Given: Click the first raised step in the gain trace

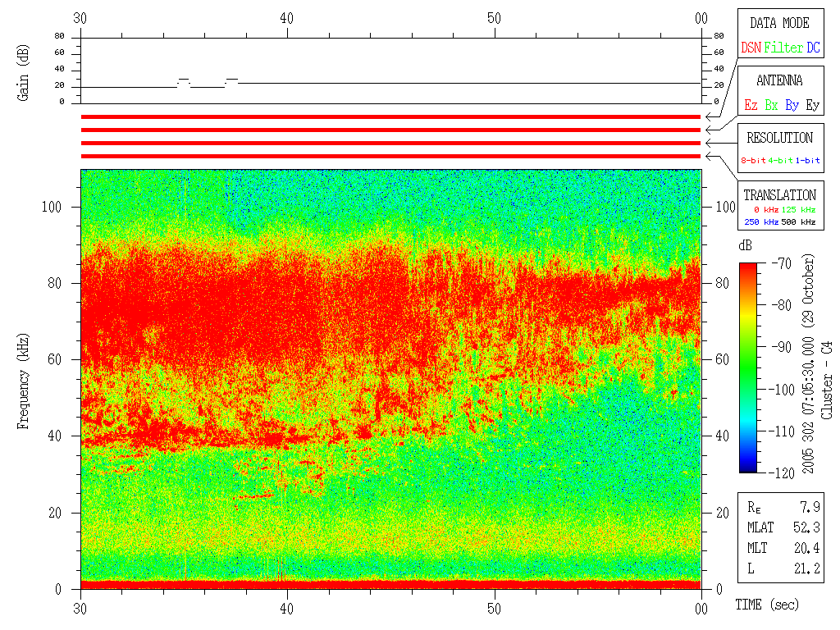Looking at the screenshot, I should point(184,80).
